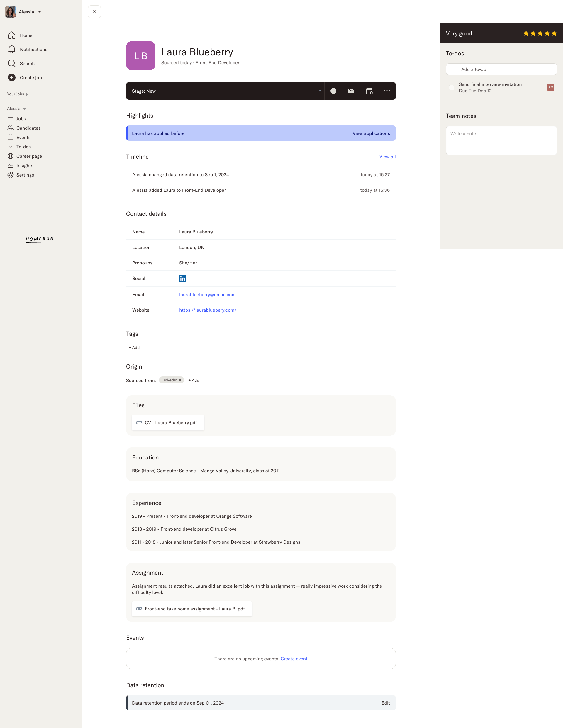Click the disqualify candidate minus-circle icon
Viewport: 563px width, 728px height.
[333, 91]
